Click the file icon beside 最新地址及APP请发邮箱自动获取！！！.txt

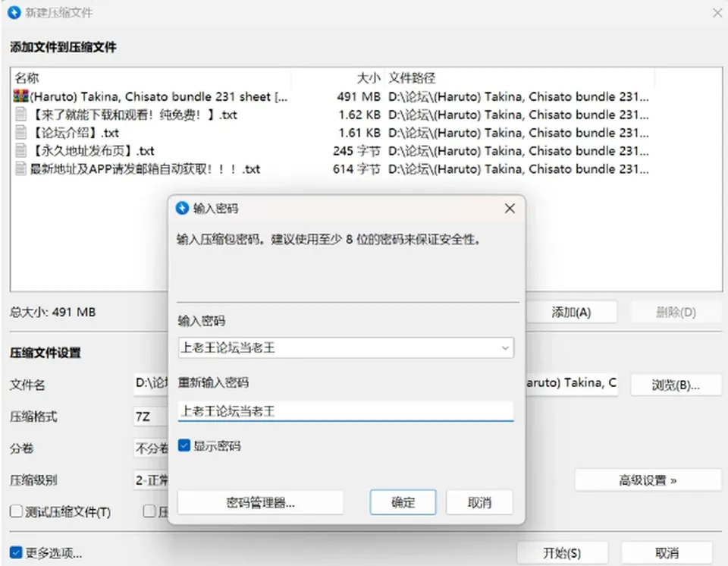pyautogui.click(x=21, y=168)
